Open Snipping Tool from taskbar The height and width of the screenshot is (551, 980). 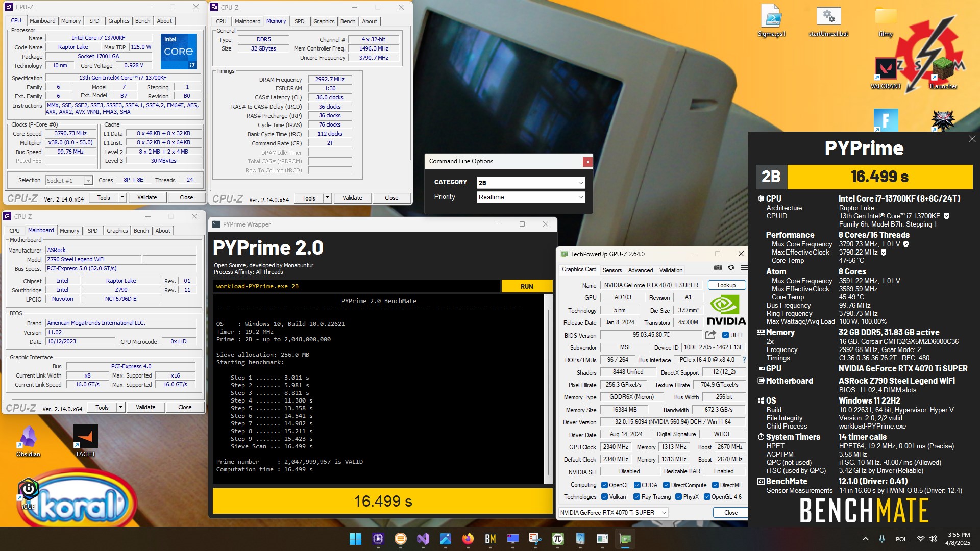pyautogui.click(x=535, y=539)
